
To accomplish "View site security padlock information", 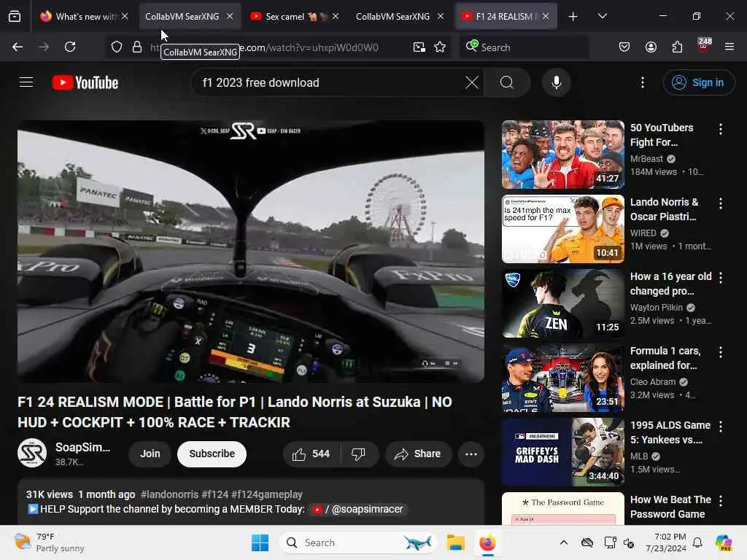I will [x=137, y=47].
